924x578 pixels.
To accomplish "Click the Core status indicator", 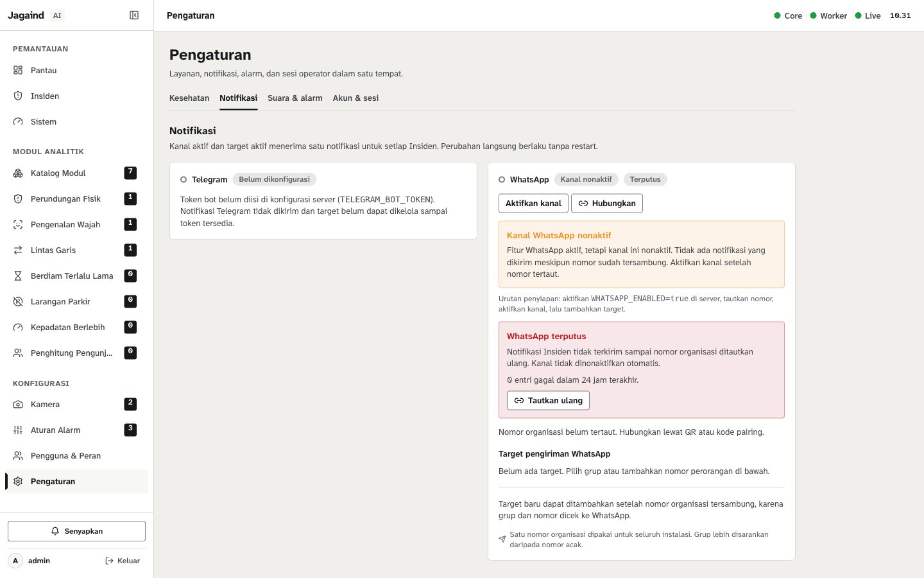I will tap(788, 15).
